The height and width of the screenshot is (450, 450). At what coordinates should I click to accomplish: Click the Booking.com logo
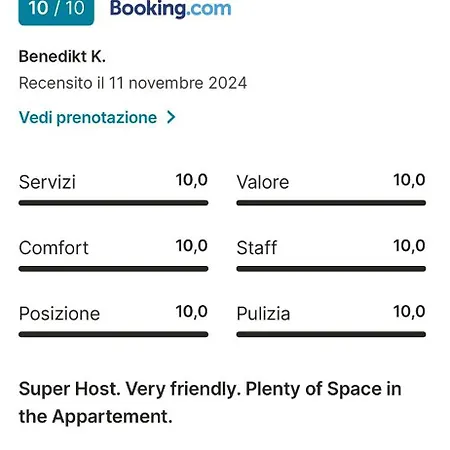170,9
